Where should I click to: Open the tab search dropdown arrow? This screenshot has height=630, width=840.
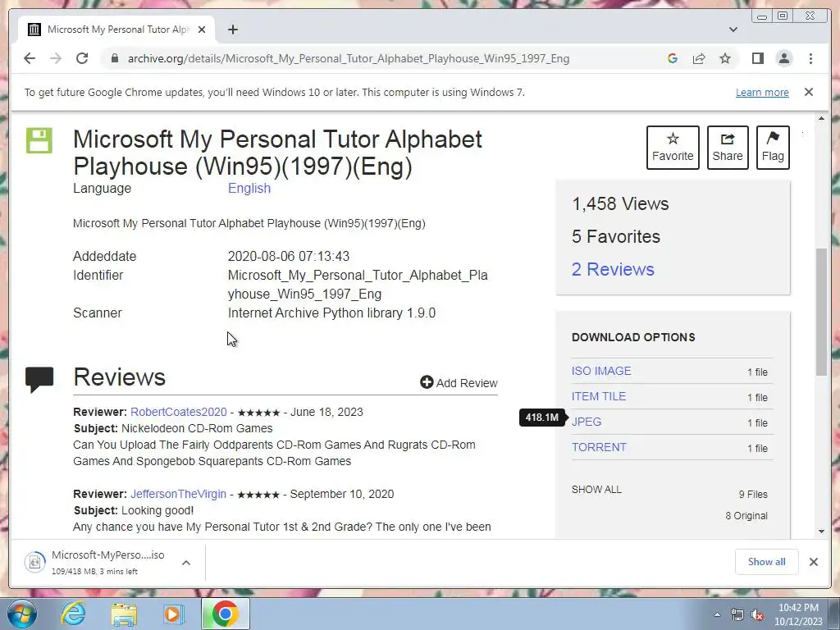(x=733, y=30)
